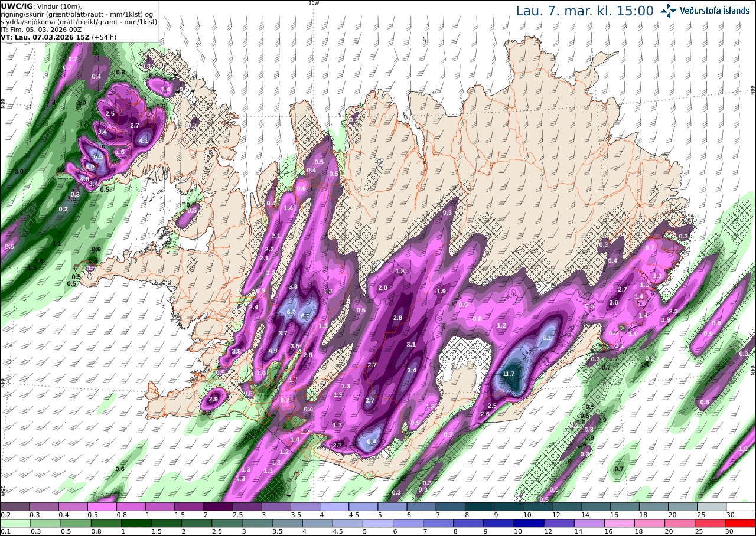Screen dimensions: 756x536
Task: Click the "3.3" precipitation value on the map
Action: (294, 286)
